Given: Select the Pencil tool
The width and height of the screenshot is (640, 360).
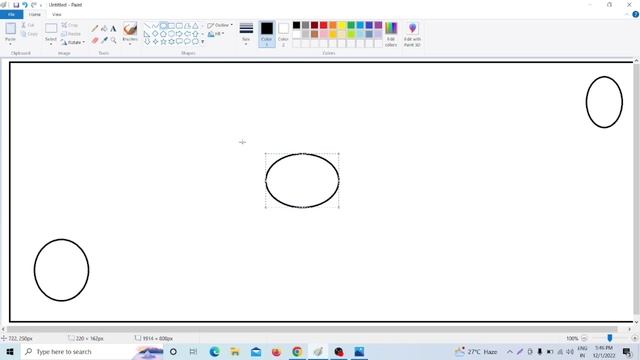Looking at the screenshot, I should [95, 29].
